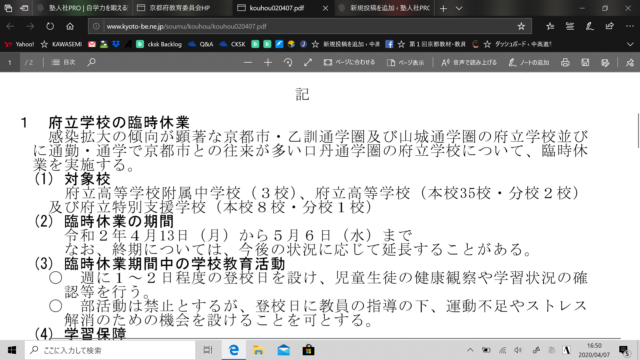Open the tabs you've set aside
The image size is (640, 360).
click(8, 8)
